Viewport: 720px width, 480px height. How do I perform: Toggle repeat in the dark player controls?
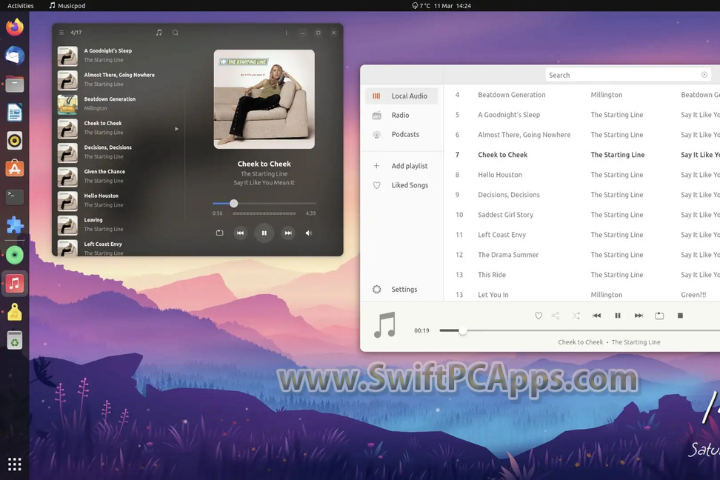[x=219, y=233]
